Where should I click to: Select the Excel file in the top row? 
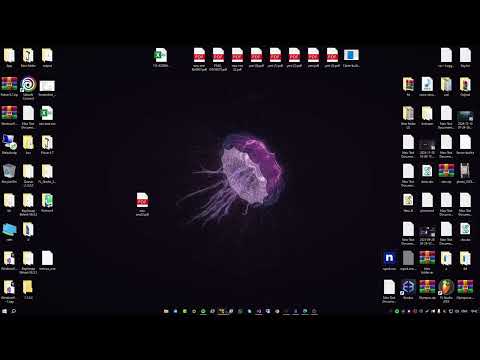pos(161,55)
